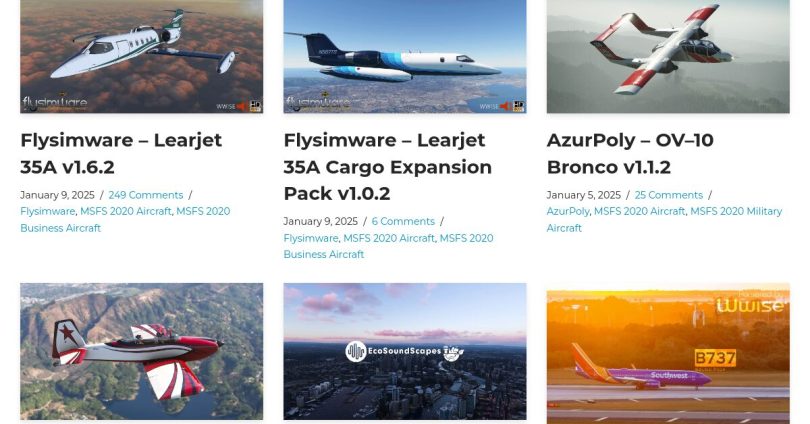
Task: Click the EcoSoundScapes waveform logo icon
Action: click(x=355, y=351)
